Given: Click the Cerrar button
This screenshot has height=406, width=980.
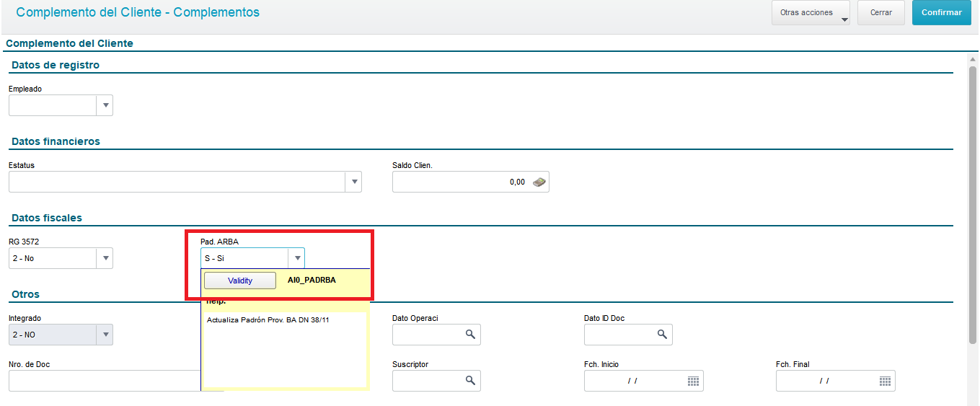Looking at the screenshot, I should pos(881,13).
